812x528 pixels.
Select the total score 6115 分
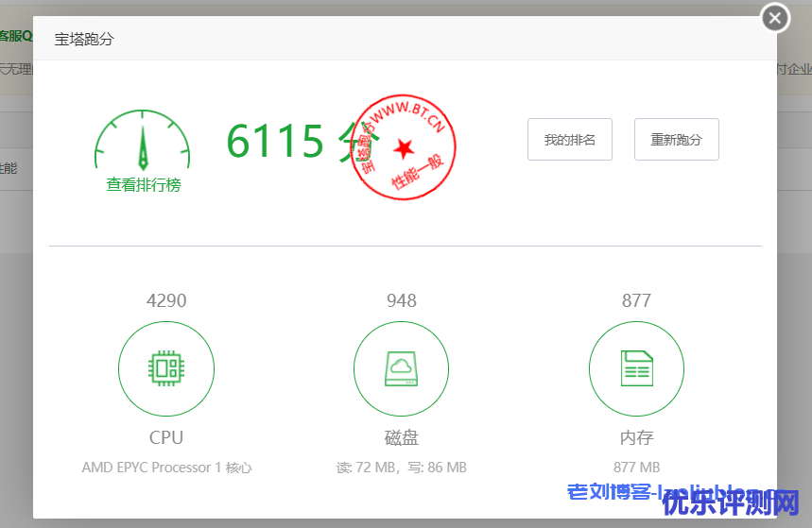click(302, 141)
